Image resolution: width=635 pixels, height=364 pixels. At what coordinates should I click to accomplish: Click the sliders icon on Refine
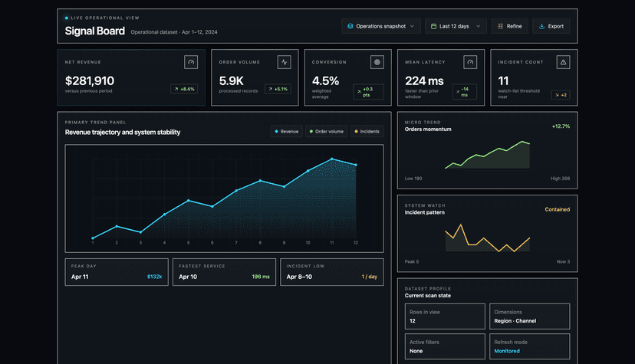[x=501, y=26]
